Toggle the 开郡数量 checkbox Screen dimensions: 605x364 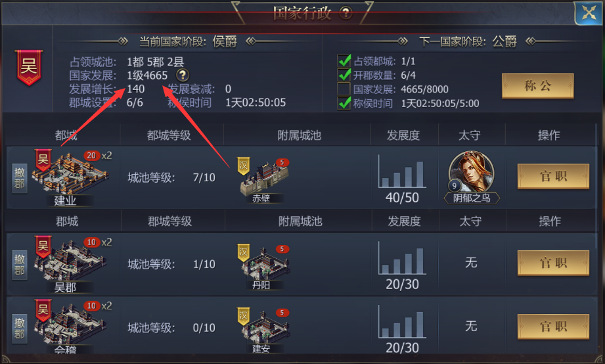click(344, 75)
